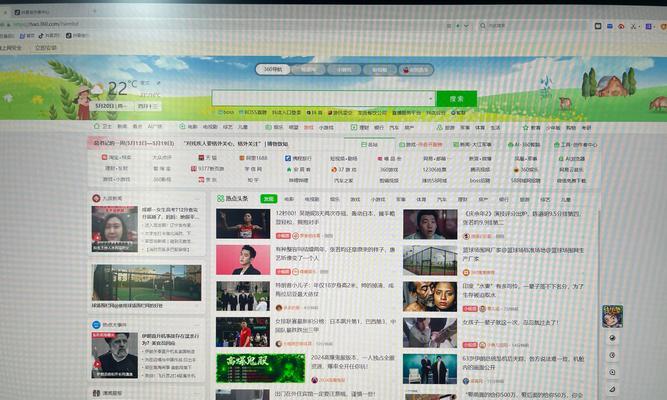Open the boss招聘 site link
Viewport: 667px width, 400px height.
click(480, 180)
